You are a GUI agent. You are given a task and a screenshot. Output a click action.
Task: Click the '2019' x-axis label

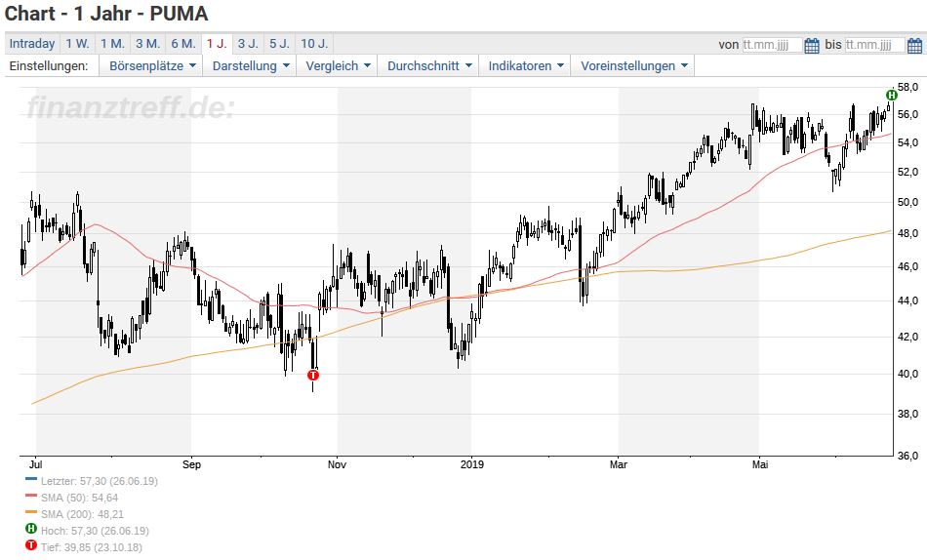coord(471,464)
